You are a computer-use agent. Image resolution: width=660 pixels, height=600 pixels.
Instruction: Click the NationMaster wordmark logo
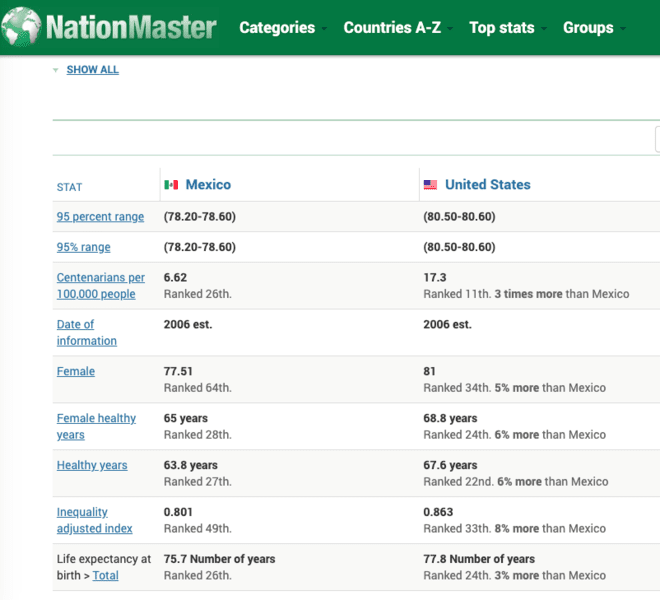[x=131, y=28]
